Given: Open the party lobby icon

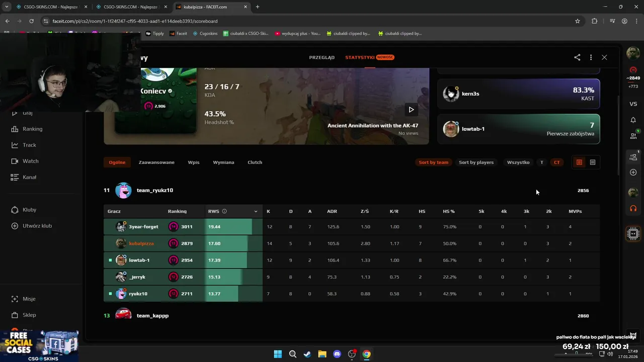Looking at the screenshot, I should click(x=633, y=156).
